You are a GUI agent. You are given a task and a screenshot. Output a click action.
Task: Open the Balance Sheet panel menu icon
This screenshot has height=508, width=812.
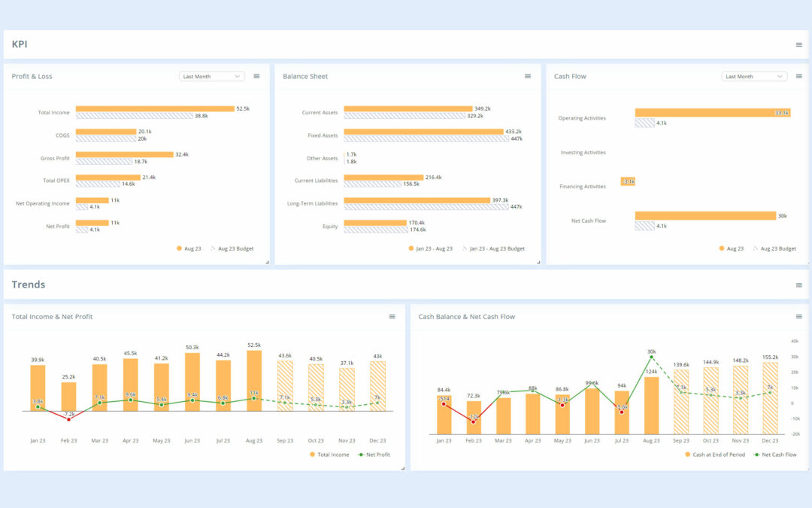coord(528,76)
